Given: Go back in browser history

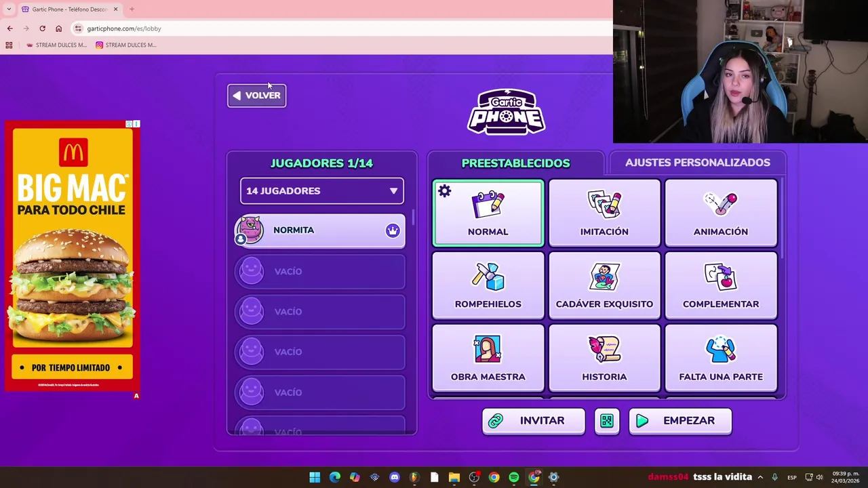Looking at the screenshot, I should point(9,28).
